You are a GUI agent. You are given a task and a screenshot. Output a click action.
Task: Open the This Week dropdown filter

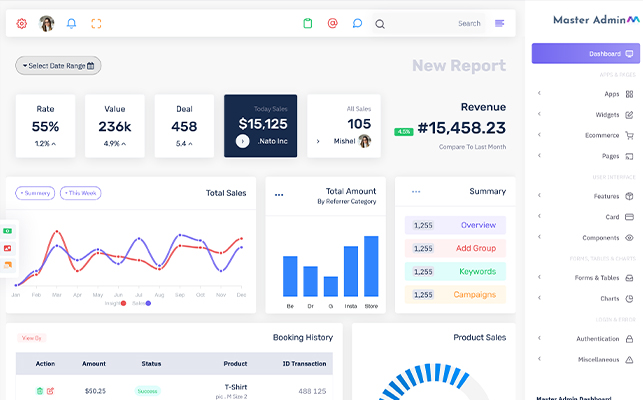pyautogui.click(x=81, y=193)
